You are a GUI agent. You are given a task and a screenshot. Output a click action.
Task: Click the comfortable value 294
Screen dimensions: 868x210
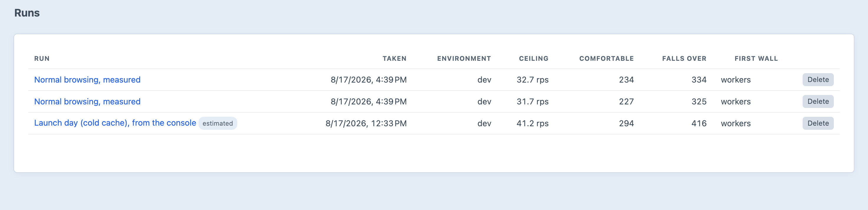coord(626,123)
